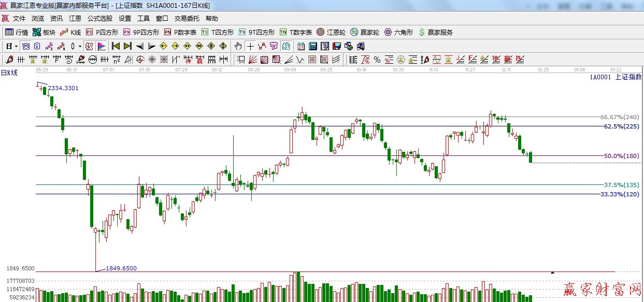Select the hand pan tool
Viewport: 644px width, 302px height.
click(238, 46)
